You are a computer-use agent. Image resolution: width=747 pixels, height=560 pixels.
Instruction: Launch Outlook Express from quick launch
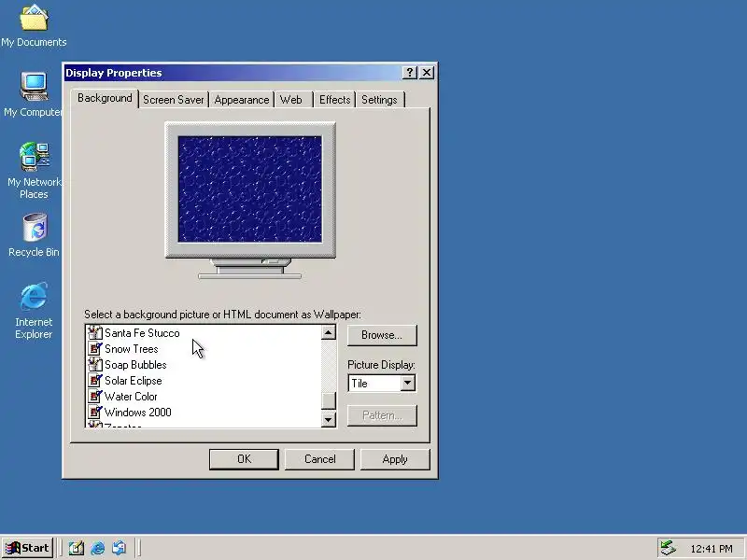tap(120, 548)
